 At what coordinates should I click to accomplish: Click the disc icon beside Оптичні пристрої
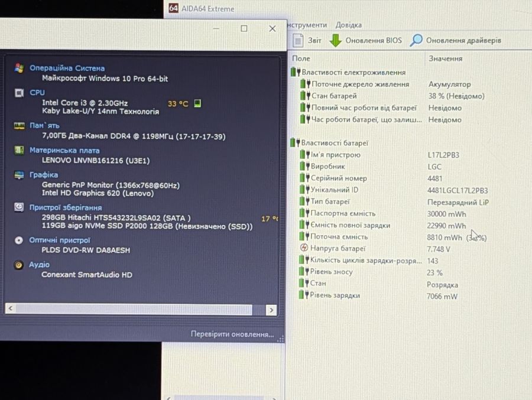tap(19, 240)
